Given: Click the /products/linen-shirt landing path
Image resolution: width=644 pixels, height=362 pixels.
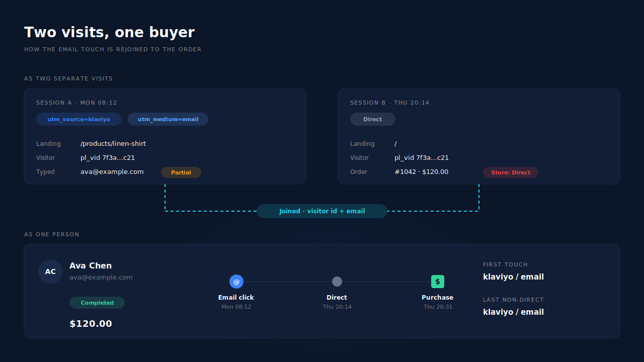Looking at the screenshot, I should [x=113, y=144].
